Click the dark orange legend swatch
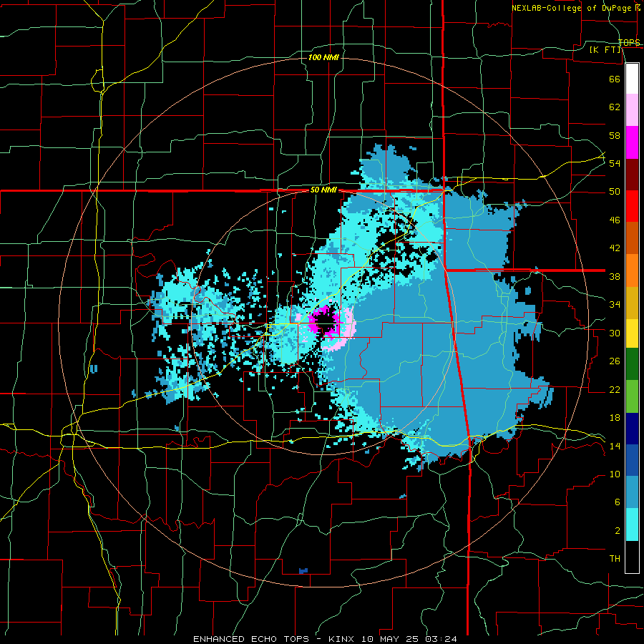The width and height of the screenshot is (644, 644). pos(632,238)
